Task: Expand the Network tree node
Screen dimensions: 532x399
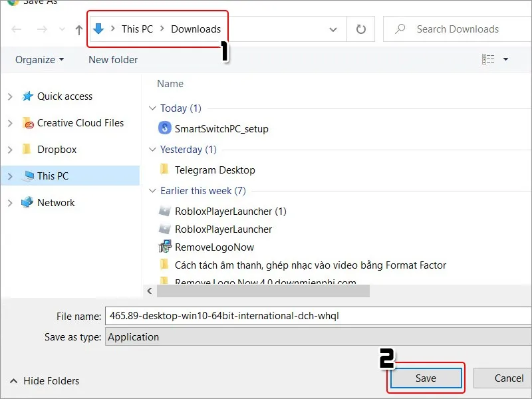Action: 10,203
